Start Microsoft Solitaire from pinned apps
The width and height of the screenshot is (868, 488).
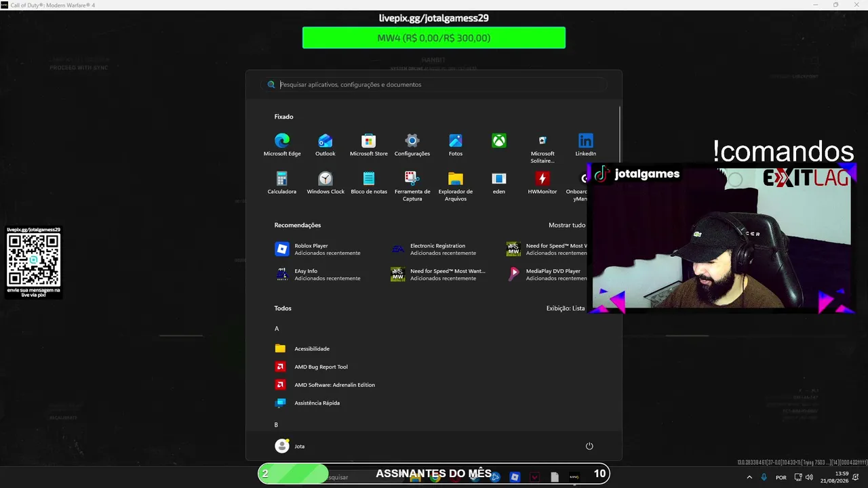coord(542,148)
